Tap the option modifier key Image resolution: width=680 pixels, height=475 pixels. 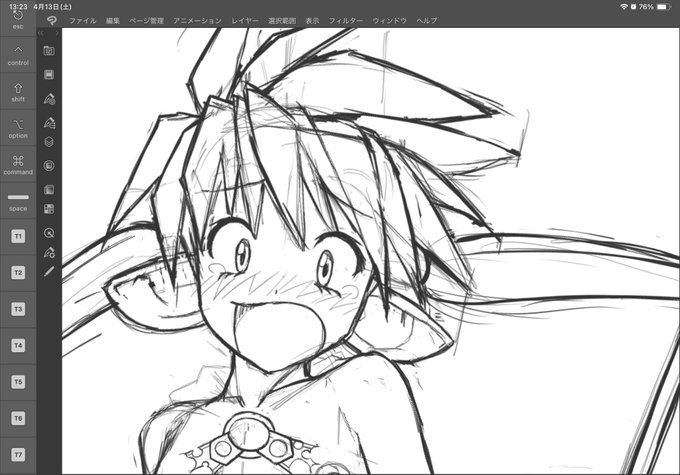coord(18,128)
